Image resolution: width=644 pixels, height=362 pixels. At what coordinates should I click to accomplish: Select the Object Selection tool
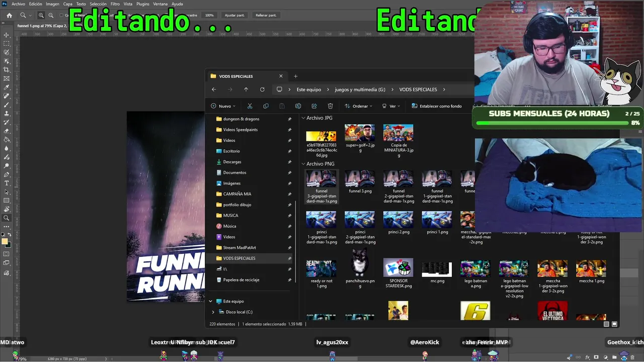[7, 61]
